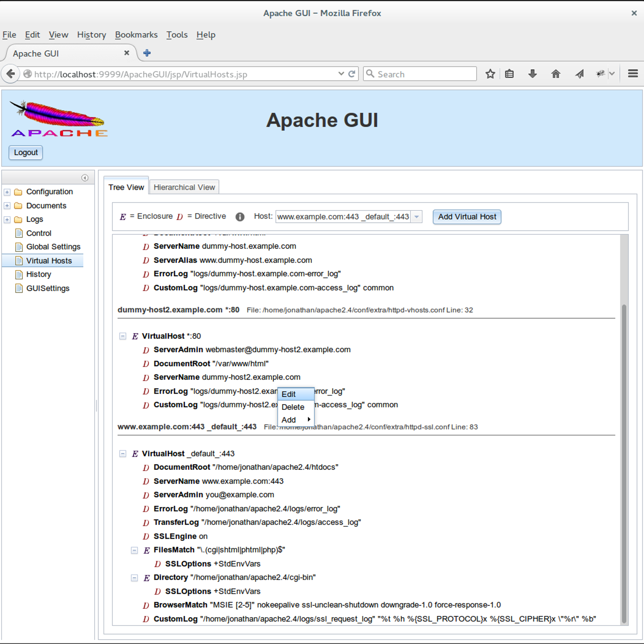Click the Firefox Search input field
This screenshot has width=644, height=644.
420,74
